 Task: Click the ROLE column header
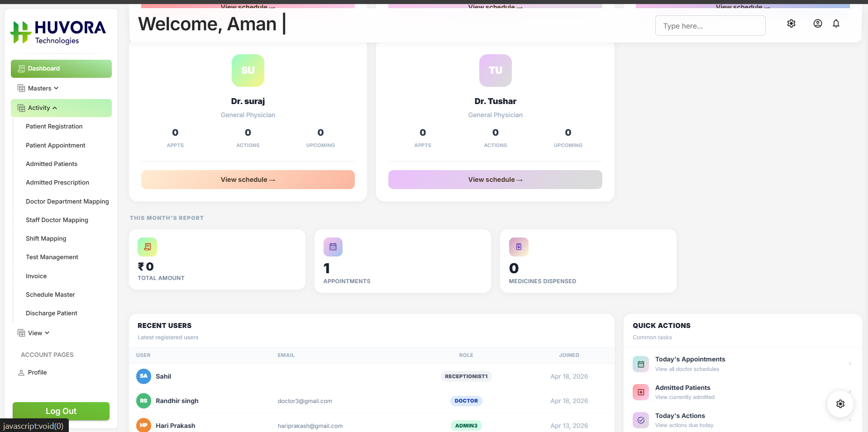tap(466, 355)
